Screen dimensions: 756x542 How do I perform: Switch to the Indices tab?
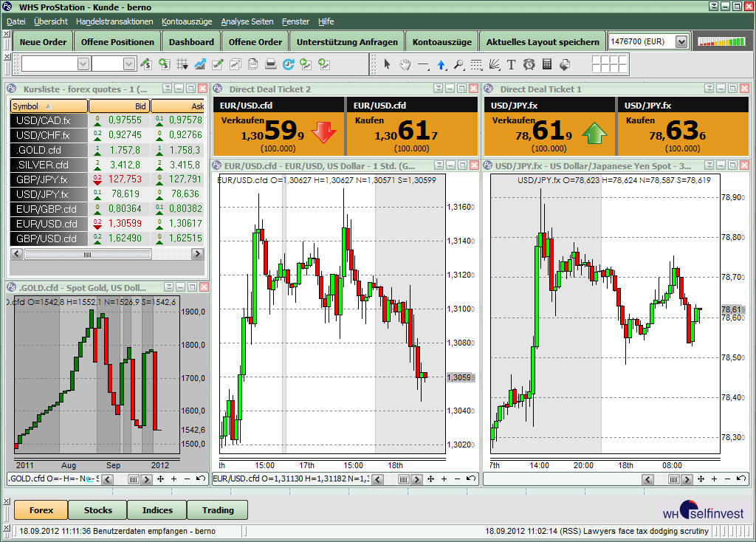(157, 510)
